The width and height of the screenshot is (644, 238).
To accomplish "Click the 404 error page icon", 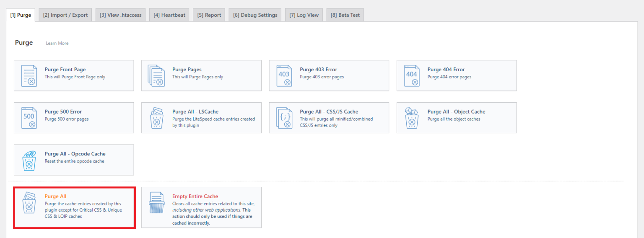I will click(412, 76).
